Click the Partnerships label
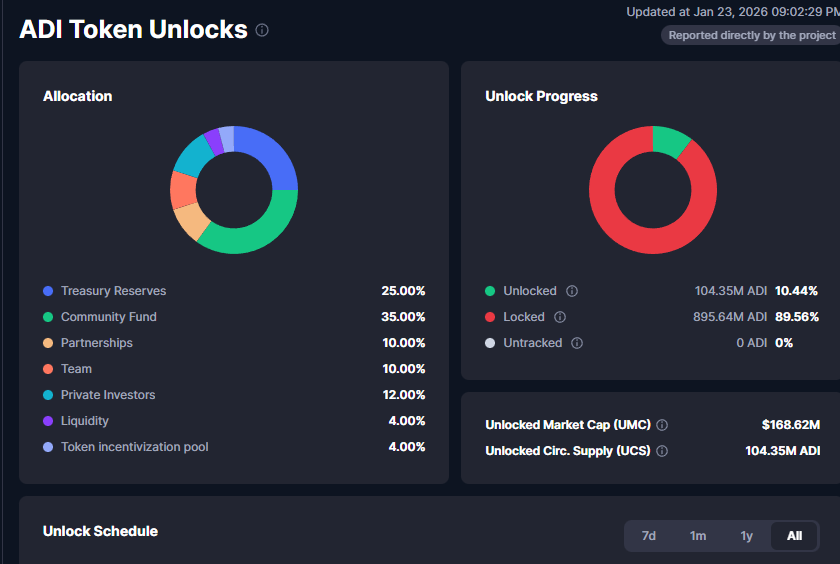The width and height of the screenshot is (840, 564). pyautogui.click(x=97, y=343)
